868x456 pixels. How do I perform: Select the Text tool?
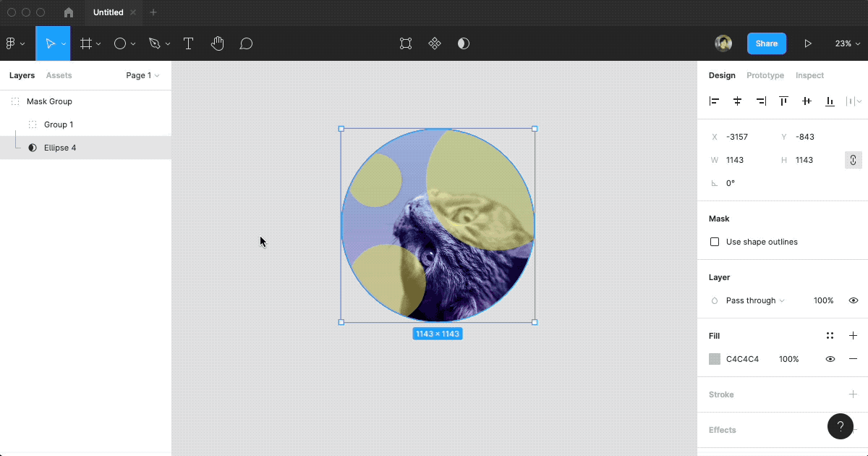point(188,43)
